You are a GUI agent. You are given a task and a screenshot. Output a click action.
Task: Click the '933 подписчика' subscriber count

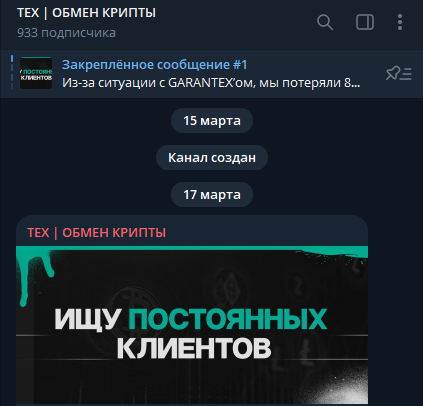[66, 33]
